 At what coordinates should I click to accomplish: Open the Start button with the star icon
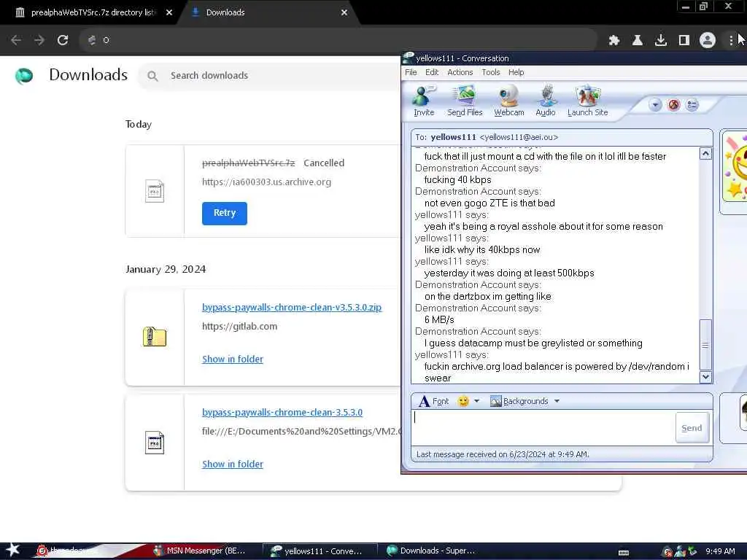point(12,550)
